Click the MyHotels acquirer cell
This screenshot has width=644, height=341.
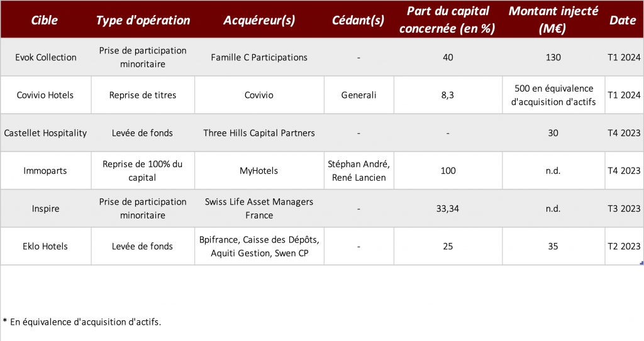coord(259,170)
